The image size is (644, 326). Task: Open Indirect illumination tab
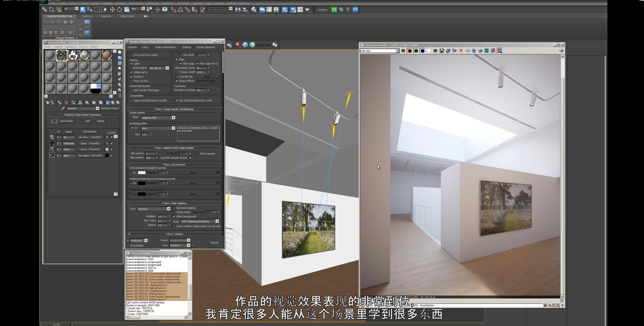(x=166, y=47)
